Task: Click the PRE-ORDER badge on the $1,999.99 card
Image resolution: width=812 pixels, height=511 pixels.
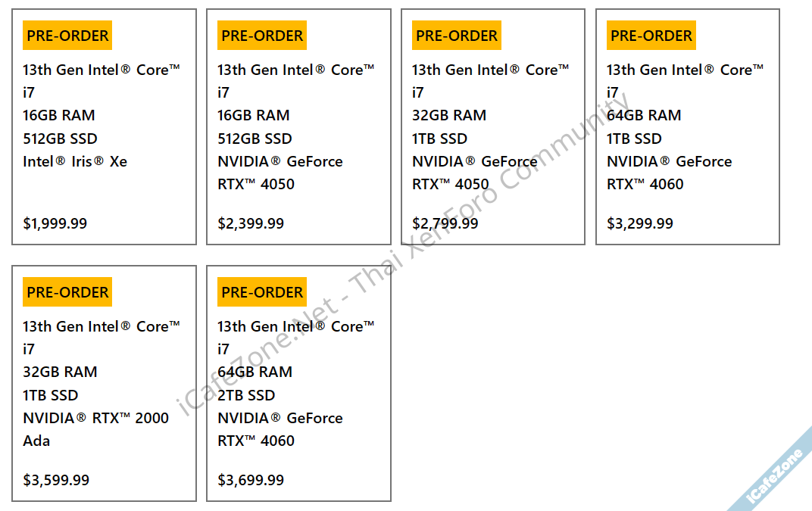Action: [x=67, y=36]
